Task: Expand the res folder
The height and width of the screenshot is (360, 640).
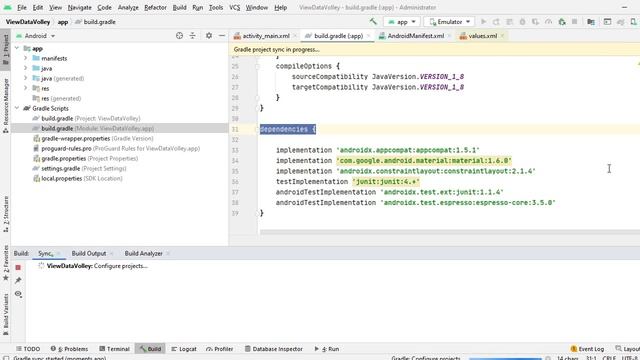Action: (x=26, y=88)
